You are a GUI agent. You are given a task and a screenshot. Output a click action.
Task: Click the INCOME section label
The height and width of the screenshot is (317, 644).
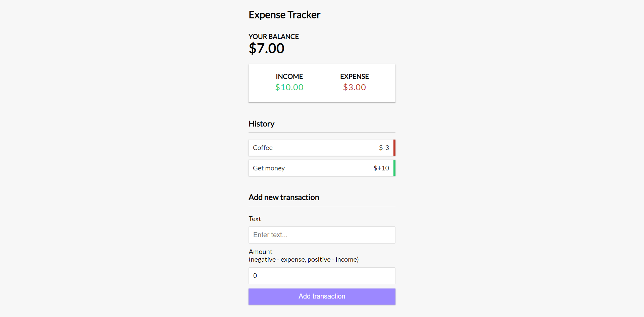(x=289, y=76)
